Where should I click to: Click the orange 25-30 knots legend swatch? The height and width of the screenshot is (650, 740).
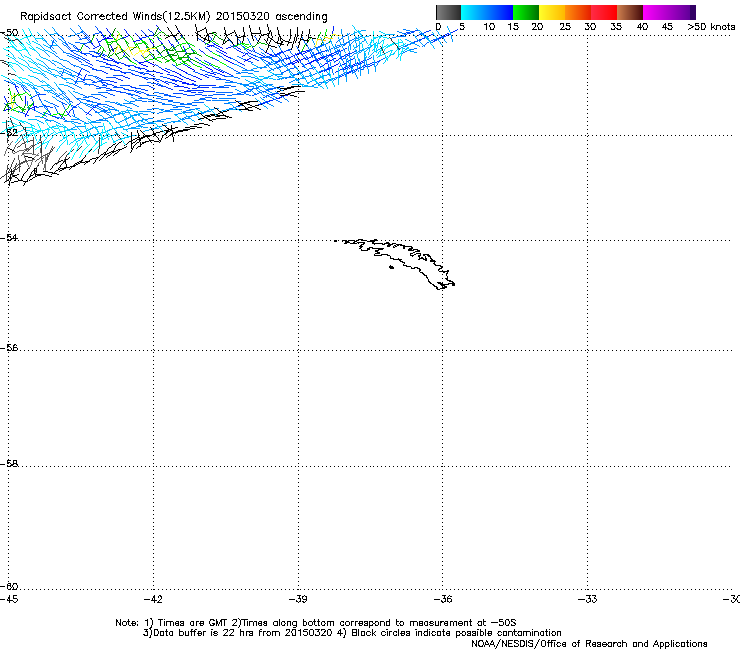(x=578, y=12)
